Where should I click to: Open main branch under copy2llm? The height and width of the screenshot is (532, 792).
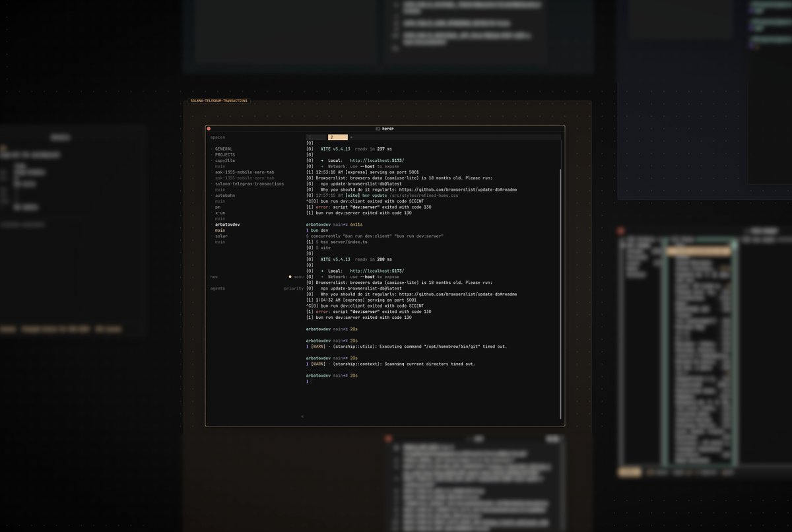click(x=220, y=166)
